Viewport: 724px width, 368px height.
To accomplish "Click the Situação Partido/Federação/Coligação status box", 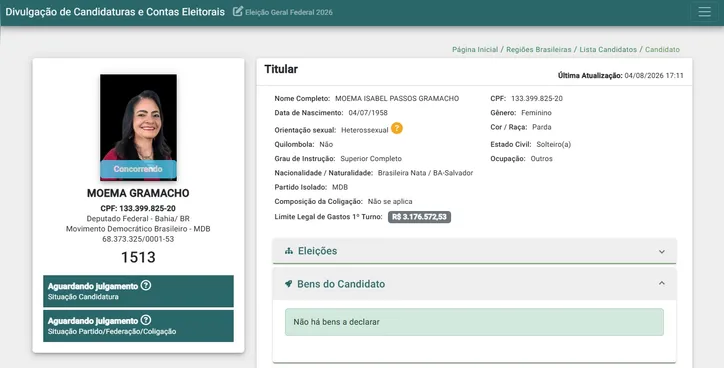I will (138, 326).
